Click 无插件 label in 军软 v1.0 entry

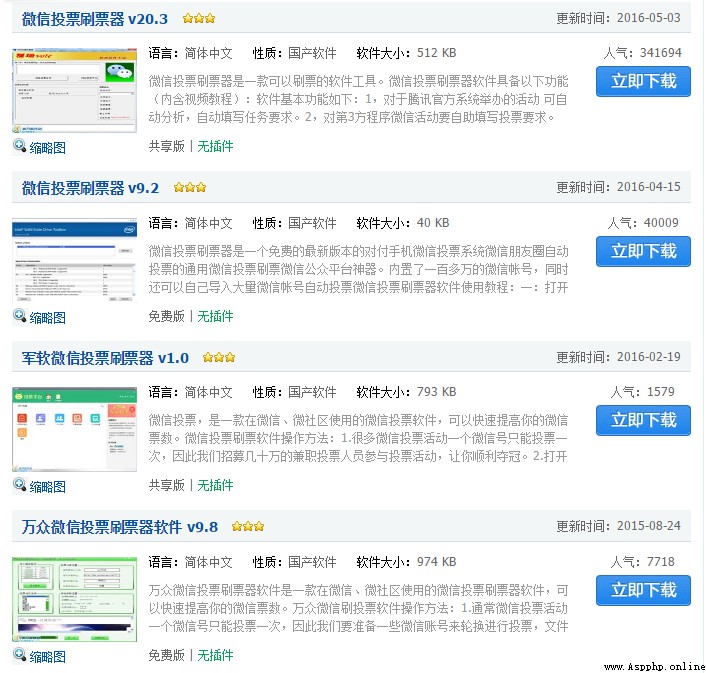pyautogui.click(x=215, y=485)
